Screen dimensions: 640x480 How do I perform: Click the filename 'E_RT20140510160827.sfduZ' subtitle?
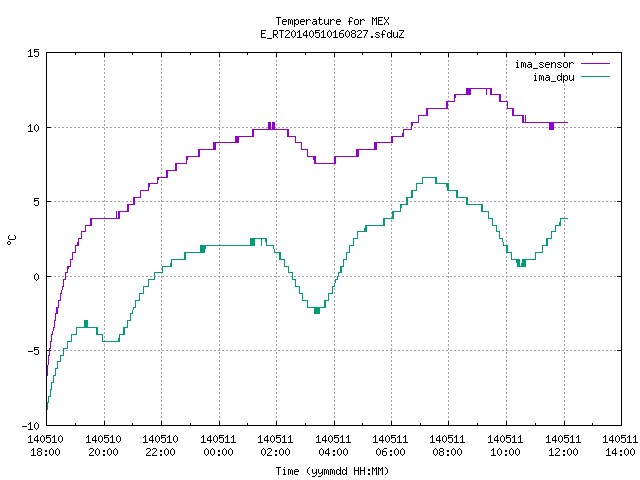click(x=332, y=34)
